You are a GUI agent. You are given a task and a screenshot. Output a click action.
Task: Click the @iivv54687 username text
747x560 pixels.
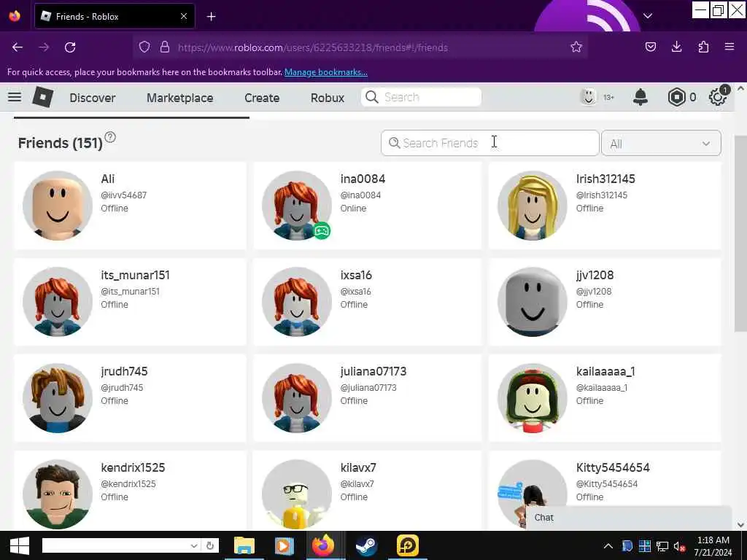coord(123,195)
